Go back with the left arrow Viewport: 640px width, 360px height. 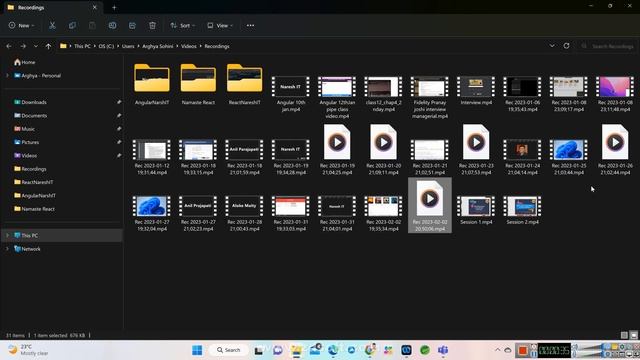pos(9,46)
